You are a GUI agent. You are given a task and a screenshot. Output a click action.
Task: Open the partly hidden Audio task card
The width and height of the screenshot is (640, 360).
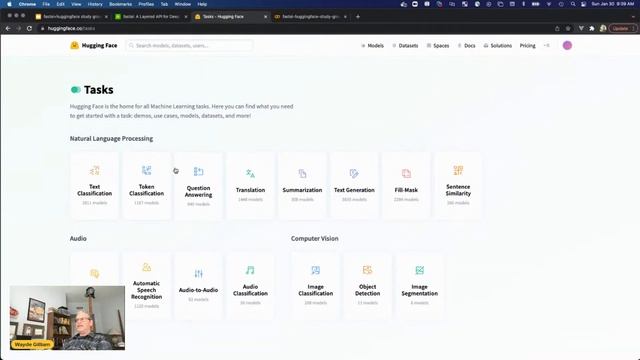tap(94, 269)
